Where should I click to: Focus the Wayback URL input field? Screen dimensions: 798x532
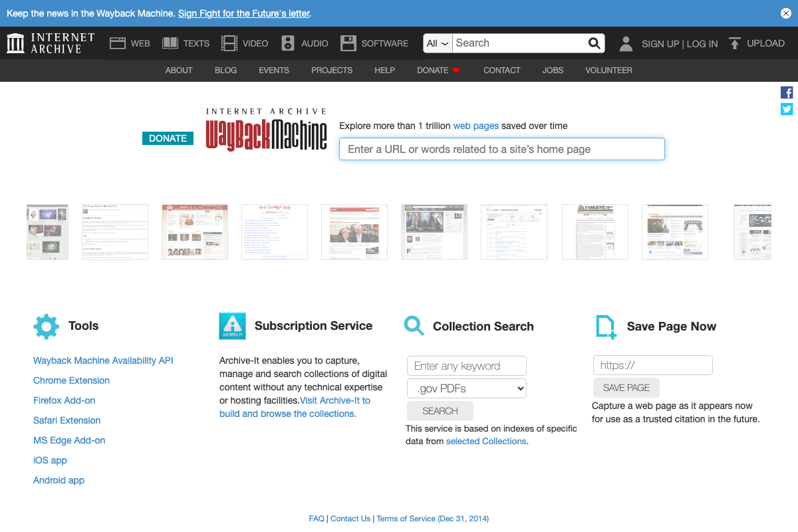point(502,149)
